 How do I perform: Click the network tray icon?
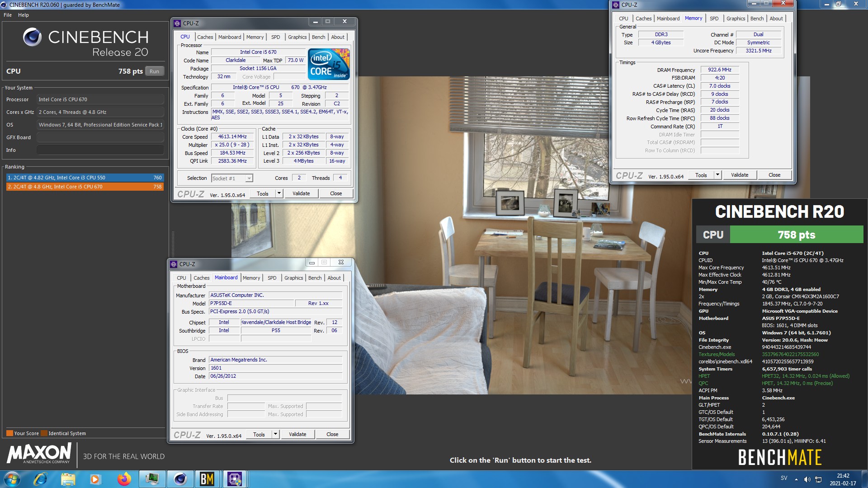pyautogui.click(x=818, y=479)
